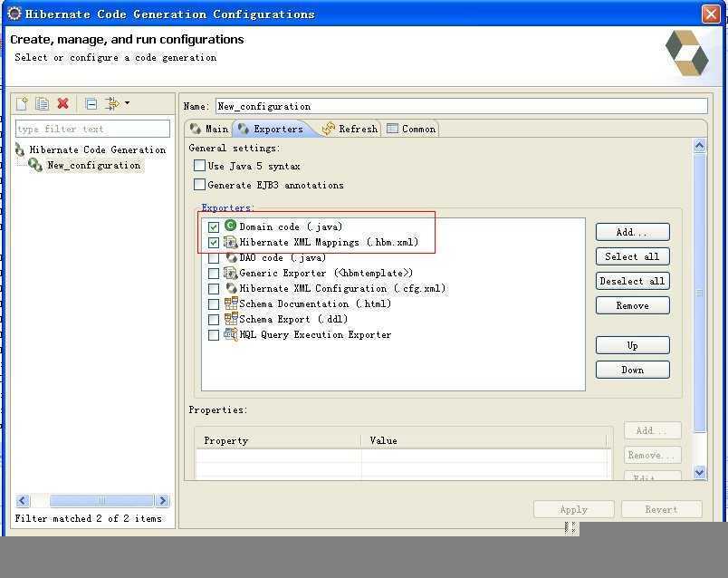Check Schema Export (.ddl) exporter

(x=214, y=320)
